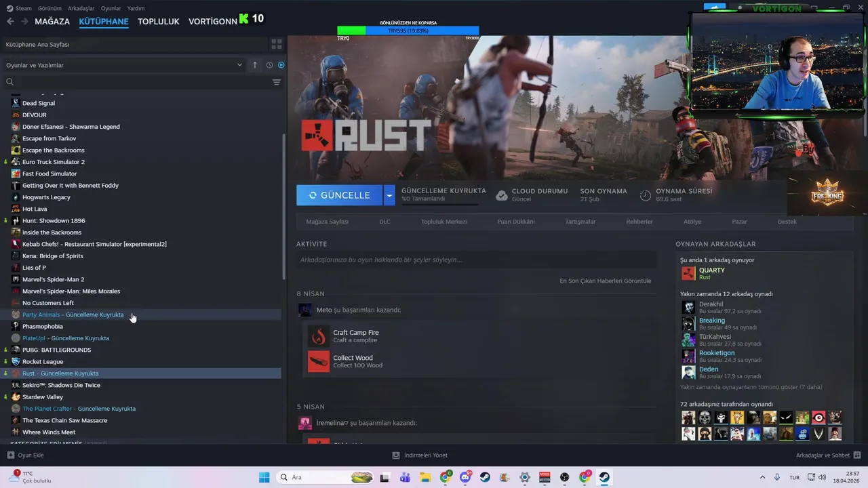Click the sort ascending arrow icon
The height and width of the screenshot is (488, 868).
click(x=255, y=65)
